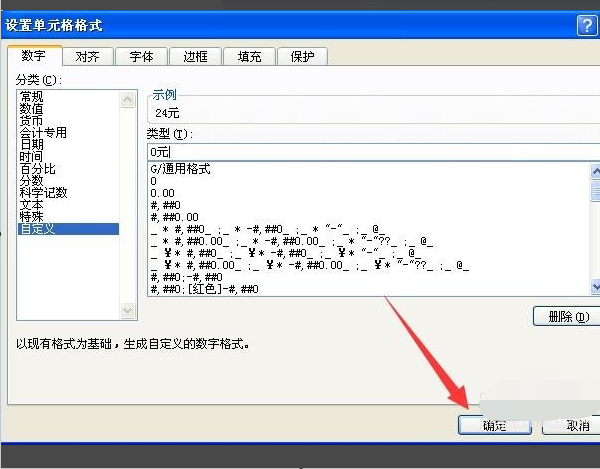Open the 边框 tab

tap(195, 57)
